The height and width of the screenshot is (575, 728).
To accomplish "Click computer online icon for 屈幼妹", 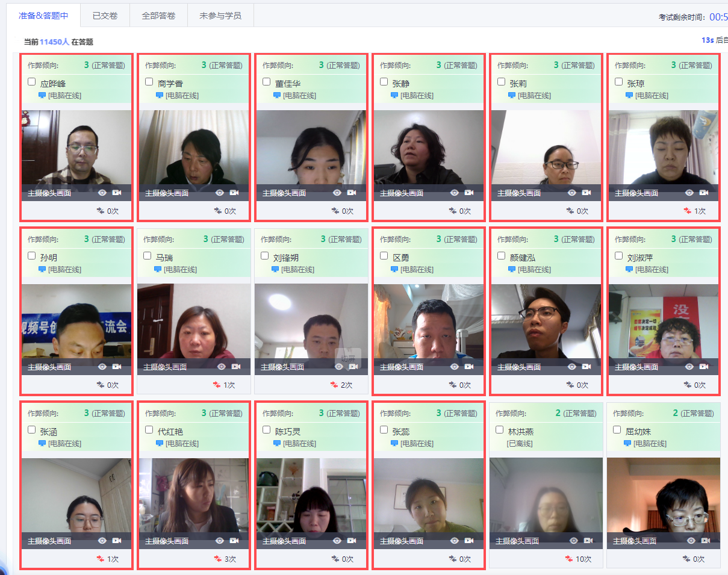I will click(627, 444).
